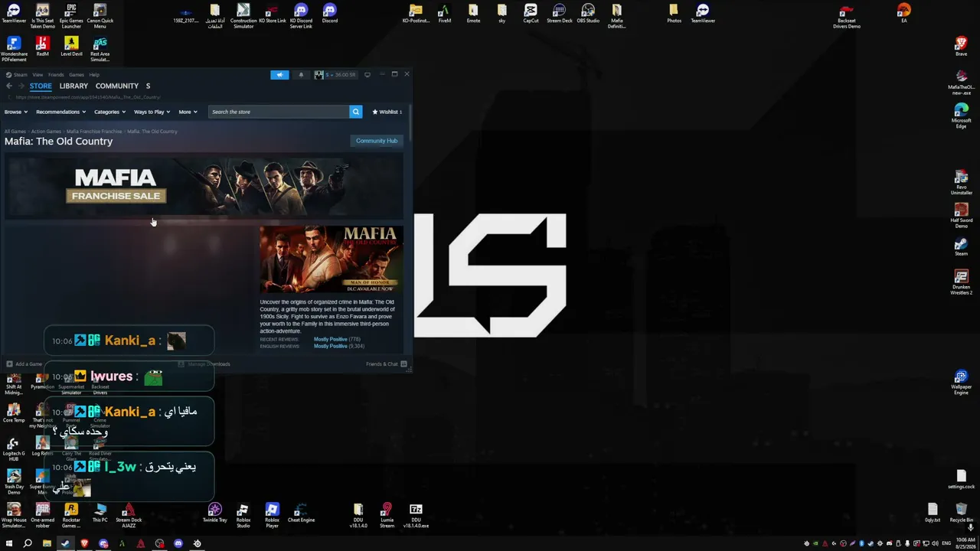
Task: Open the Friends menu in Steam
Action: coord(56,75)
